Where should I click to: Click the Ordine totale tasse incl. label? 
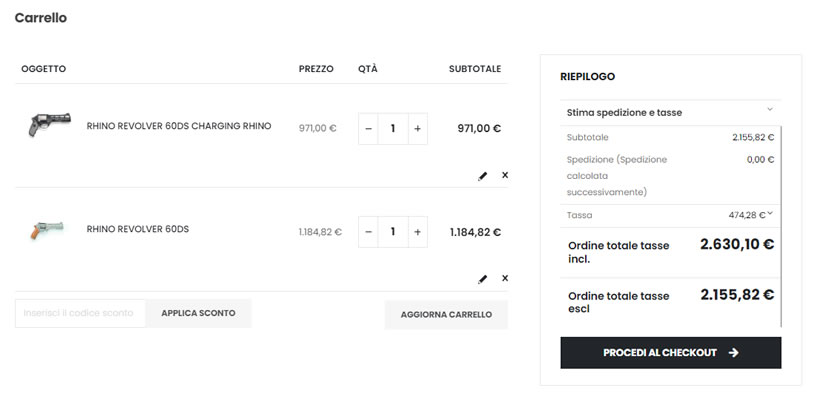619,252
